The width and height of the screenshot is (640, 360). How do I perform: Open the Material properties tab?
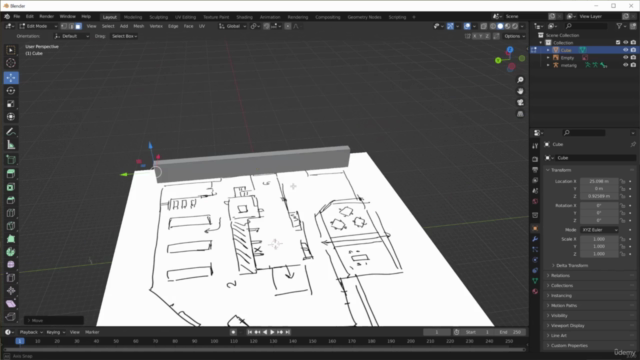[535, 291]
